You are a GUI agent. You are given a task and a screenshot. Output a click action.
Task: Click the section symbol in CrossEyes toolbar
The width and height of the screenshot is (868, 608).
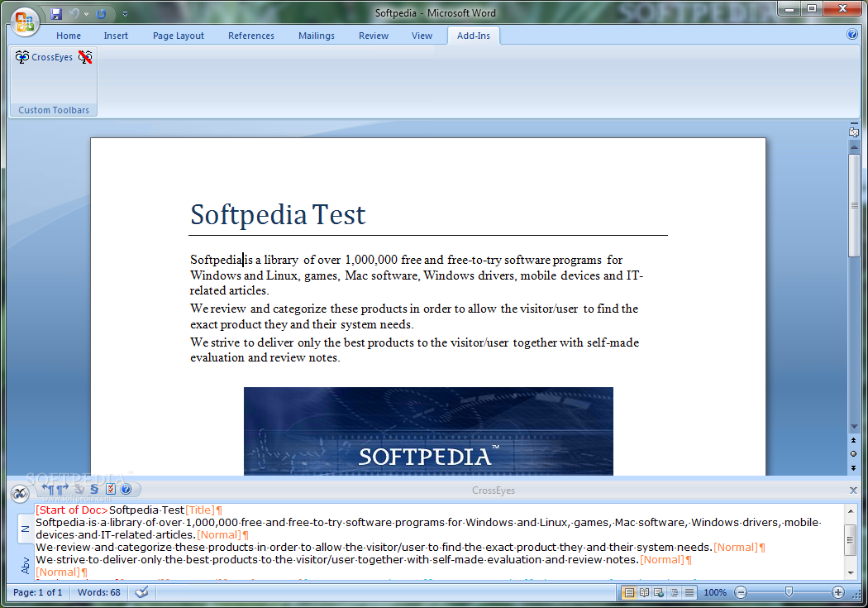point(94,489)
